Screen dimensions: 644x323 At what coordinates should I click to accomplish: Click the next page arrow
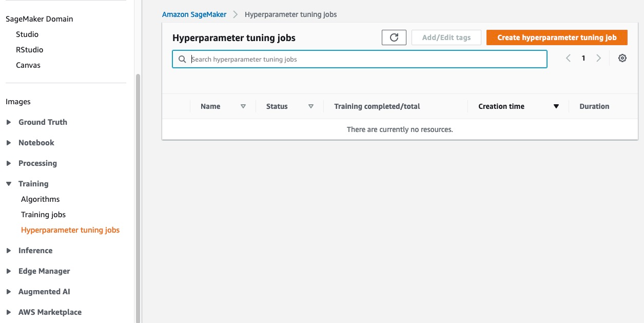(598, 58)
